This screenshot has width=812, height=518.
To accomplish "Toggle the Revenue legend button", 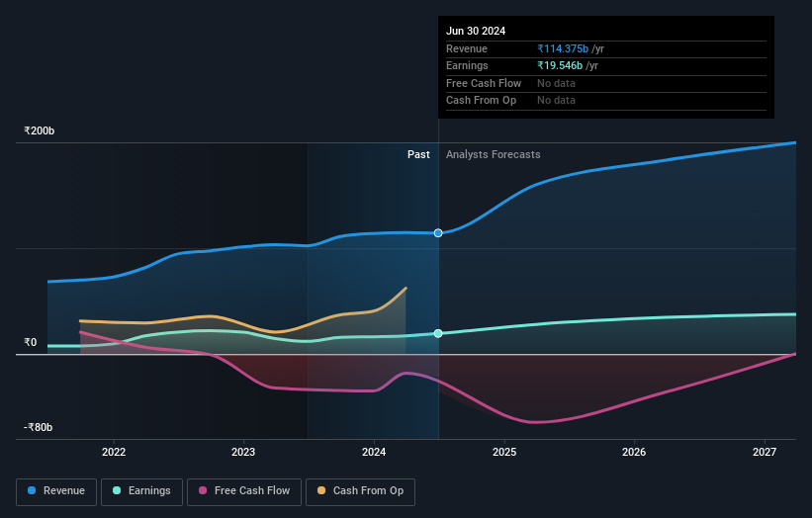I will pos(56,491).
